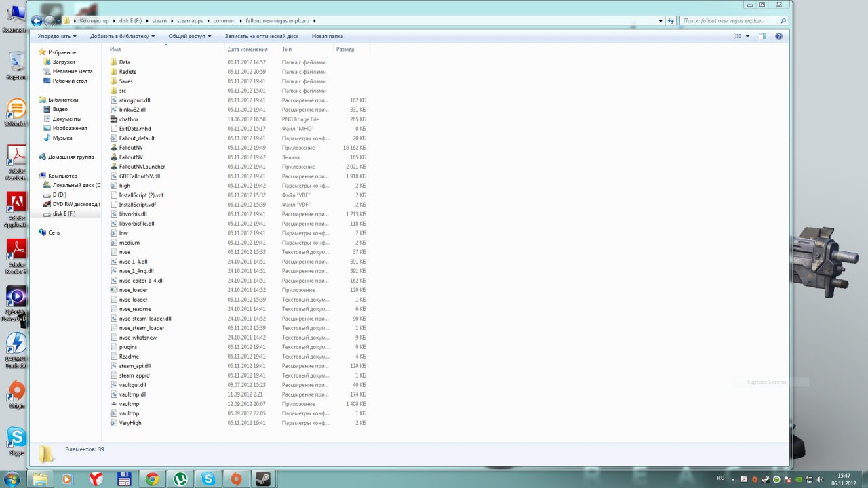Viewport: 868px width, 488px height.
Task: Open Yandex browser from taskbar
Action: point(96,479)
